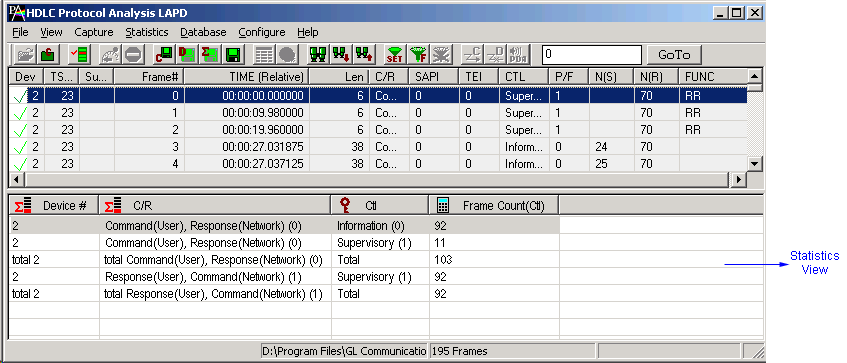
Task: Click the Information (0) statistics cell
Action: click(x=380, y=226)
